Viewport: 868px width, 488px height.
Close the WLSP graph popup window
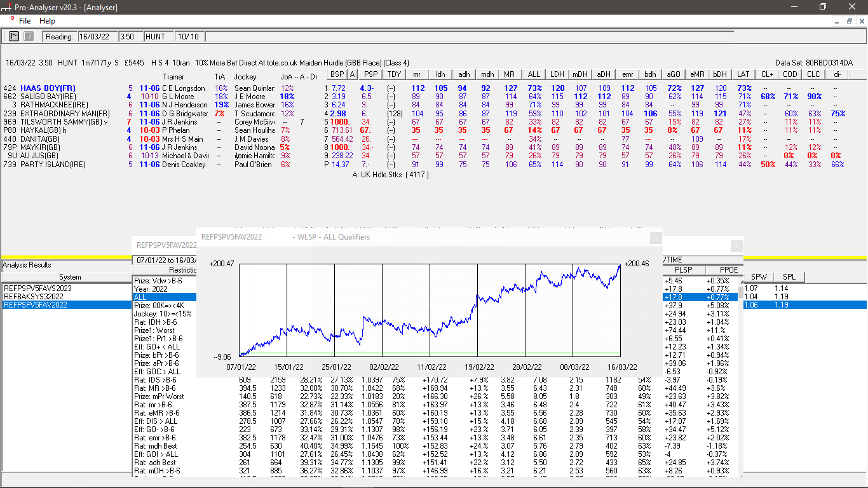click(655, 237)
